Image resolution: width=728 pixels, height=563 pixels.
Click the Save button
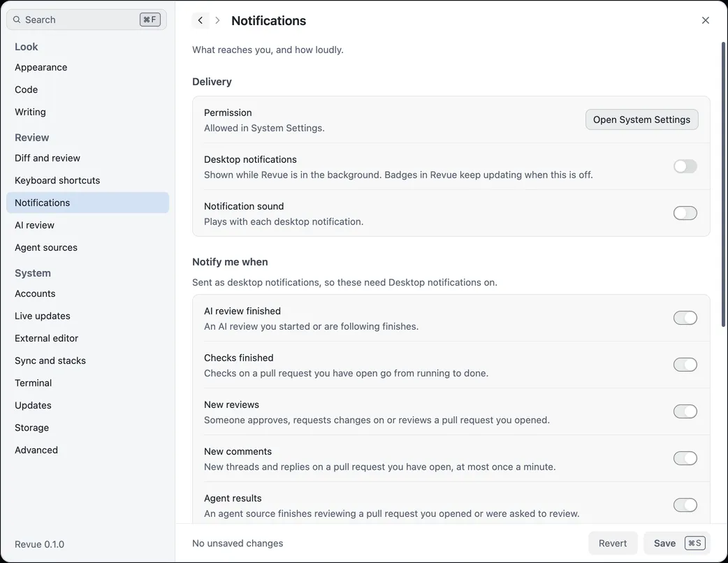tap(678, 543)
